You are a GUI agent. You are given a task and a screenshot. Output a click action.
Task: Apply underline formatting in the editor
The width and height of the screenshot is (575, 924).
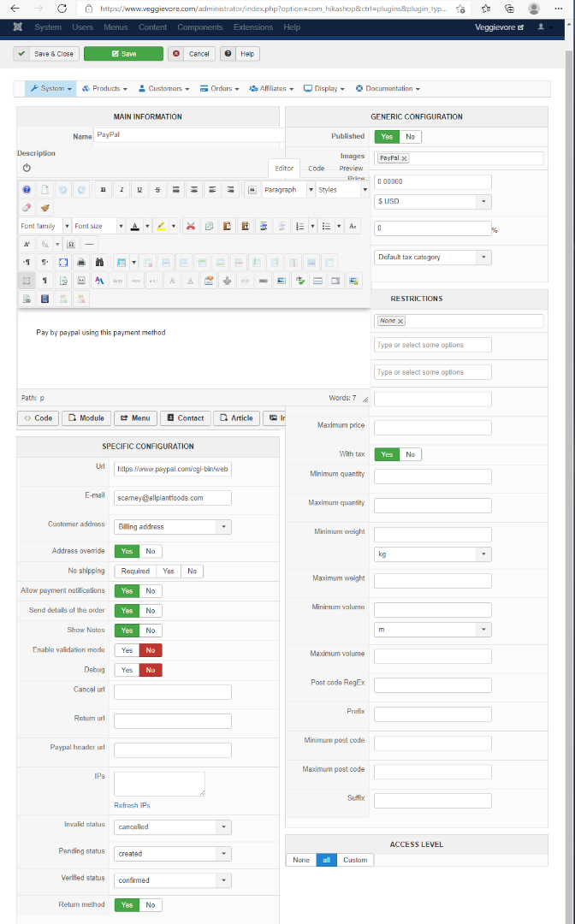(139, 190)
